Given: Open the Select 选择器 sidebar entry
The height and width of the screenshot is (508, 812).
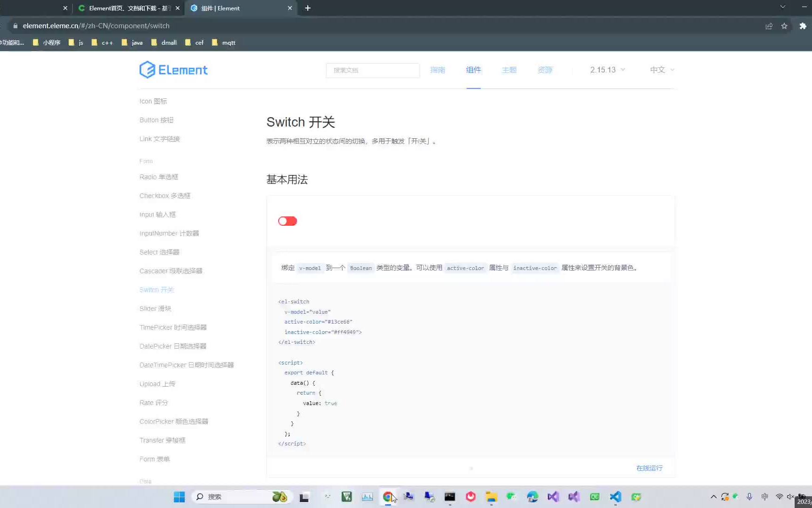Looking at the screenshot, I should (x=159, y=252).
